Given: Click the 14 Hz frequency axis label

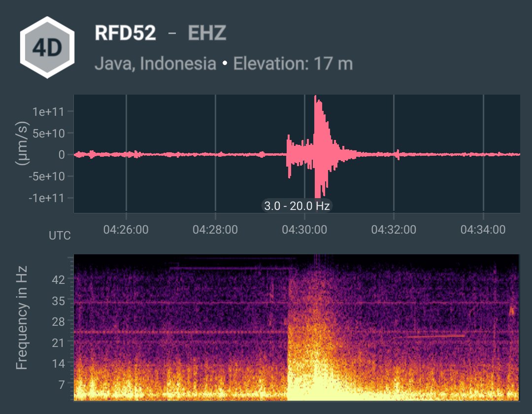Looking at the screenshot, I should pyautogui.click(x=58, y=363).
